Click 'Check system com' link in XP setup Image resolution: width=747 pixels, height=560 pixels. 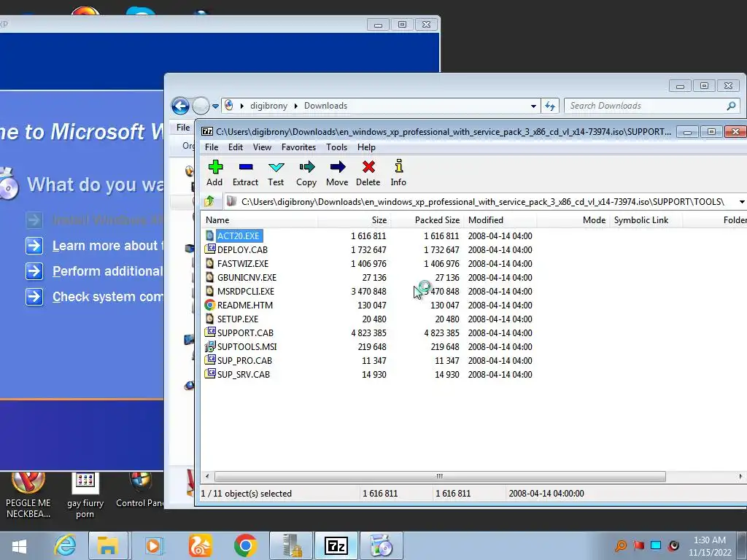point(108,297)
